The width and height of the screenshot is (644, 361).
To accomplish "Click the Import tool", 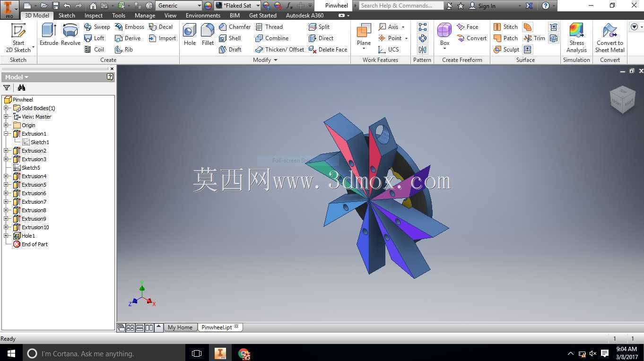I will coord(162,38).
